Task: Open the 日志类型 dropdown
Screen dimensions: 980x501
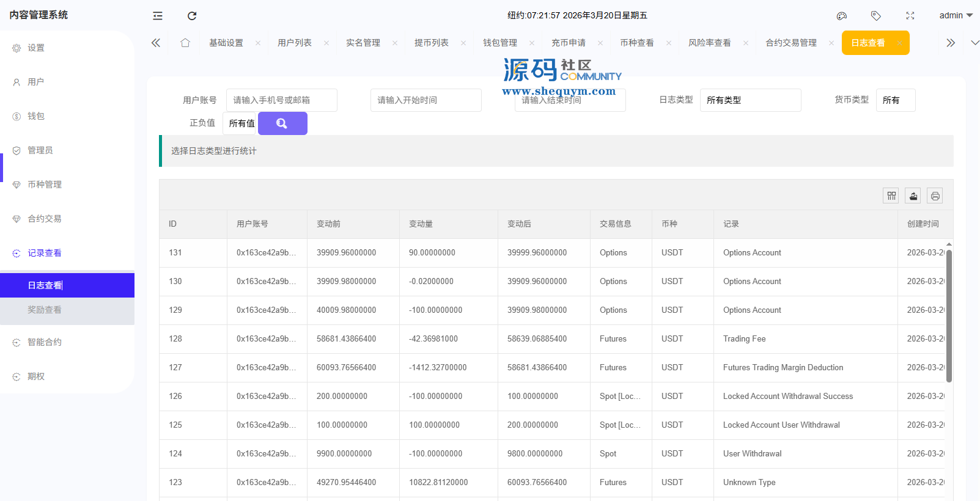Action: (x=750, y=100)
